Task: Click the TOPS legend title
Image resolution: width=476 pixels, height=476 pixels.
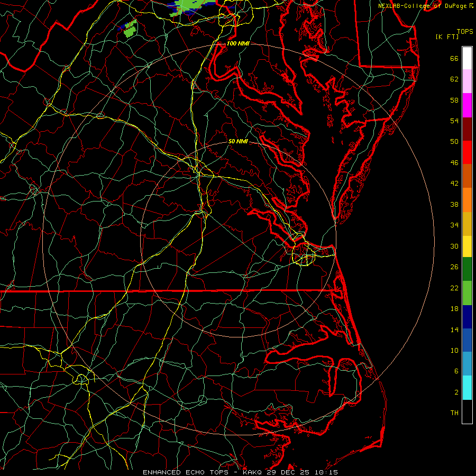Action: [465, 31]
